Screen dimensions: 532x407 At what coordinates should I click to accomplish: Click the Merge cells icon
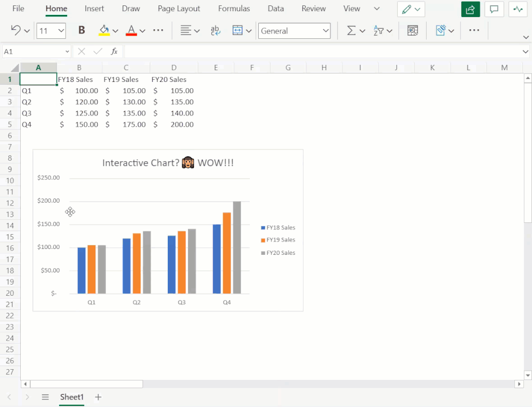pos(238,30)
